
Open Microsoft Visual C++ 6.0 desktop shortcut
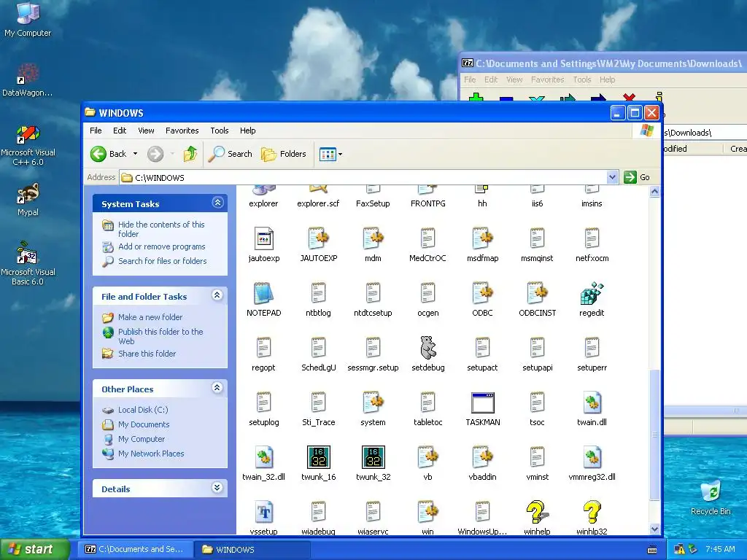28,145
